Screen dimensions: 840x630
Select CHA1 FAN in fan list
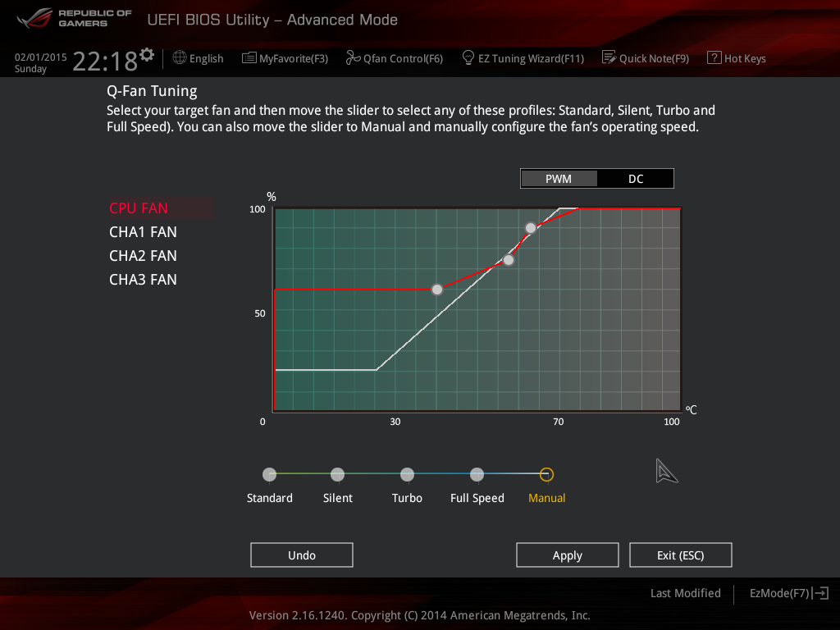[143, 232]
